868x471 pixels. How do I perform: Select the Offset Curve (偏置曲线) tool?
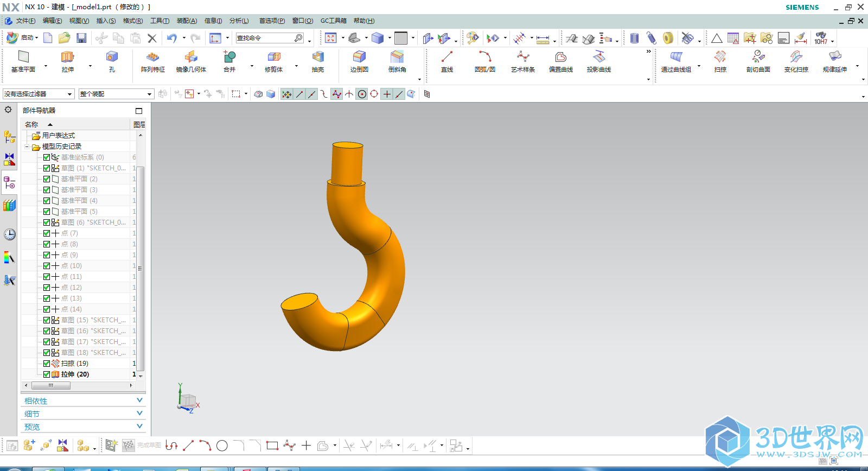[561, 61]
